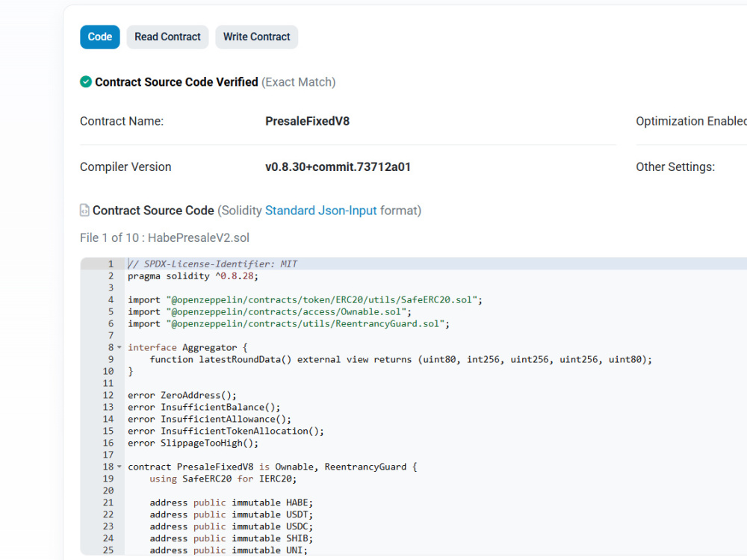
Task: Click the 'address public immutable USDT' line
Action: [x=232, y=514]
